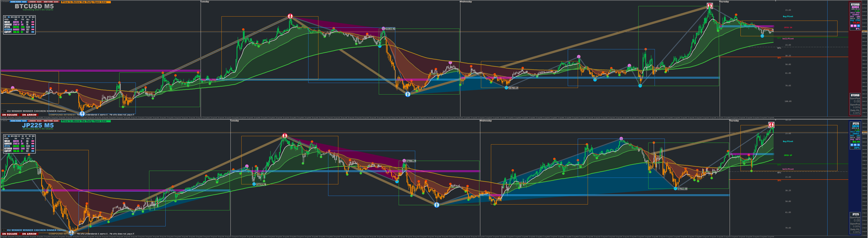Toggle the M1 box in BTCUSD info panel

coord(852,26)
